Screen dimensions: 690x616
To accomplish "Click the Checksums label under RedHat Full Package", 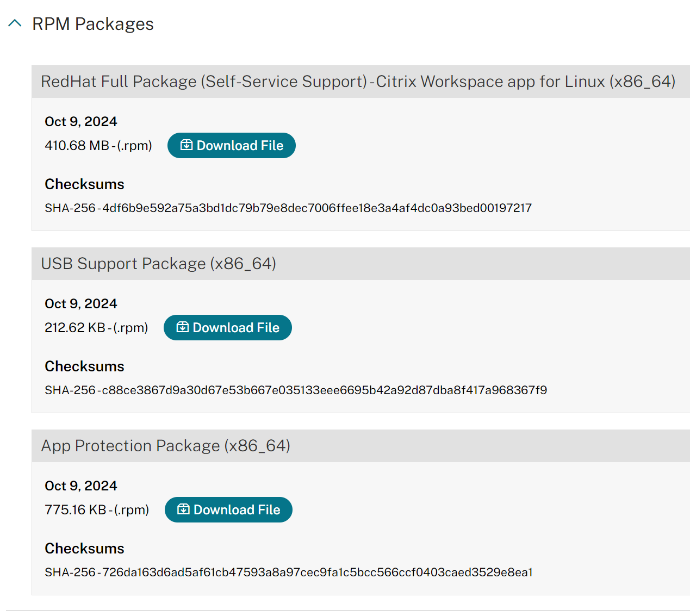I will pos(84,184).
